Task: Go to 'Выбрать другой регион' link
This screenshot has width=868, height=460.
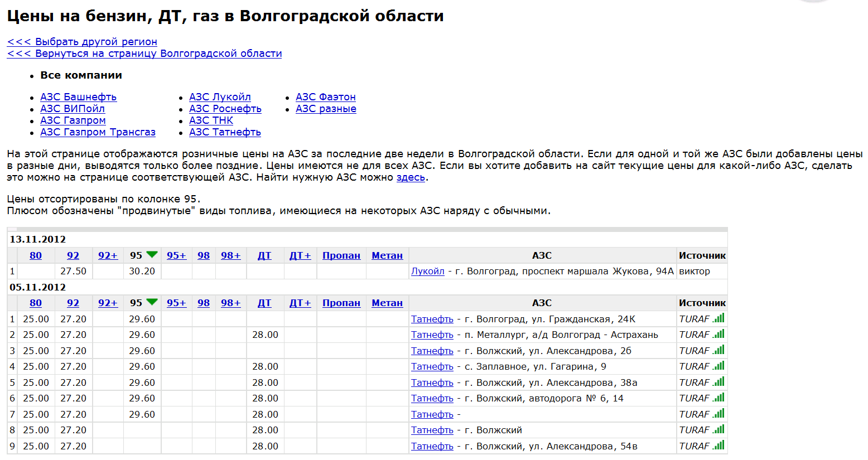Action: click(x=82, y=42)
